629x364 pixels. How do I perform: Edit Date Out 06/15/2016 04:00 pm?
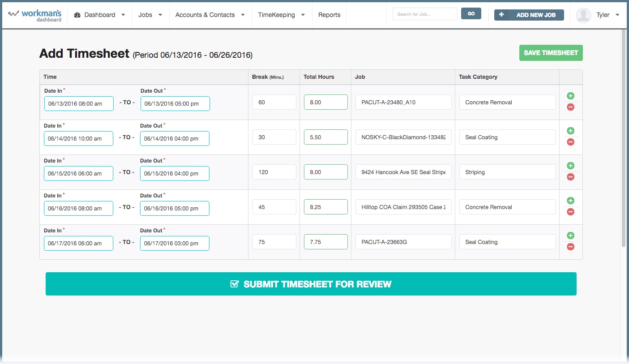pyautogui.click(x=175, y=173)
